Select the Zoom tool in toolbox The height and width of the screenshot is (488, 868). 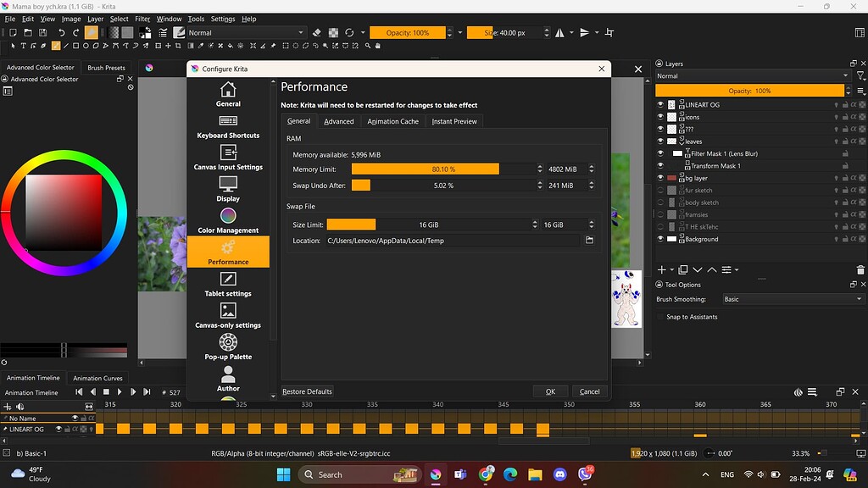368,46
